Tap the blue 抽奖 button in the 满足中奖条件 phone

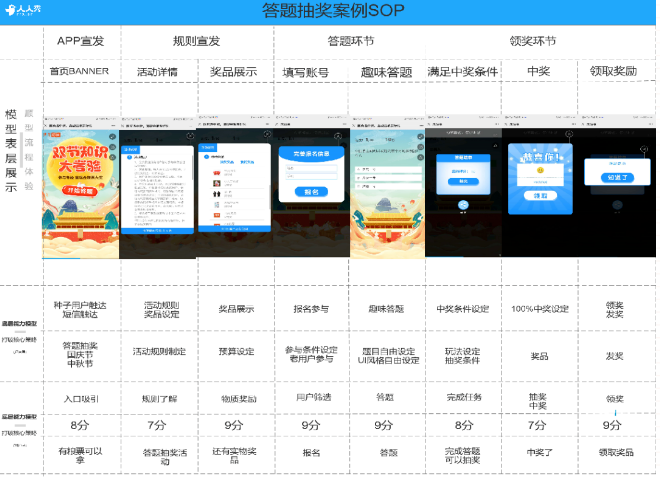click(x=463, y=181)
